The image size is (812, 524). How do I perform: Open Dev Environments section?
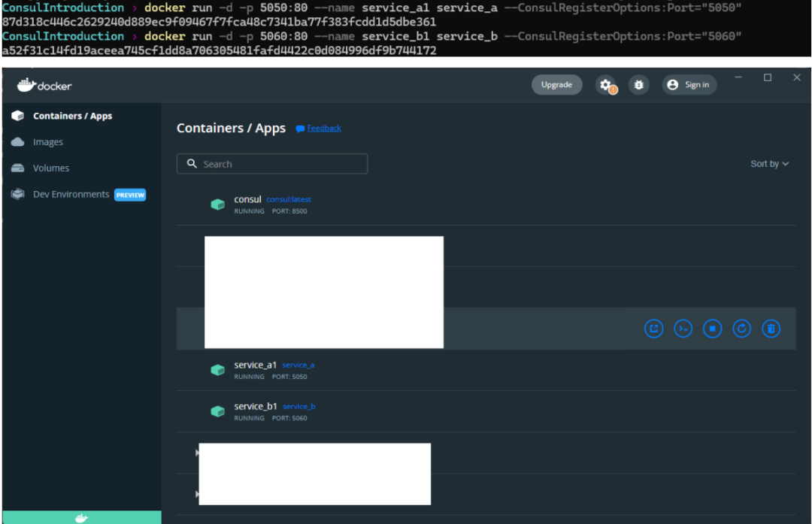[x=71, y=194]
